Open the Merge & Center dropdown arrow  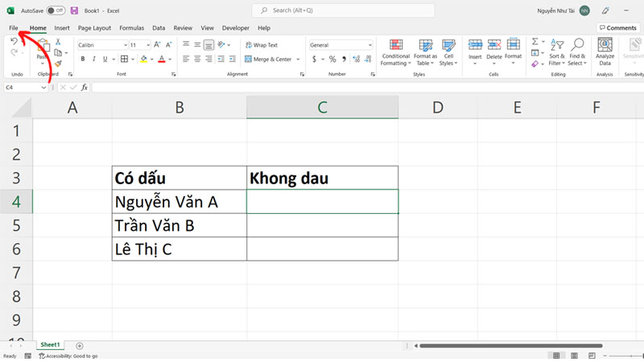[x=298, y=59]
